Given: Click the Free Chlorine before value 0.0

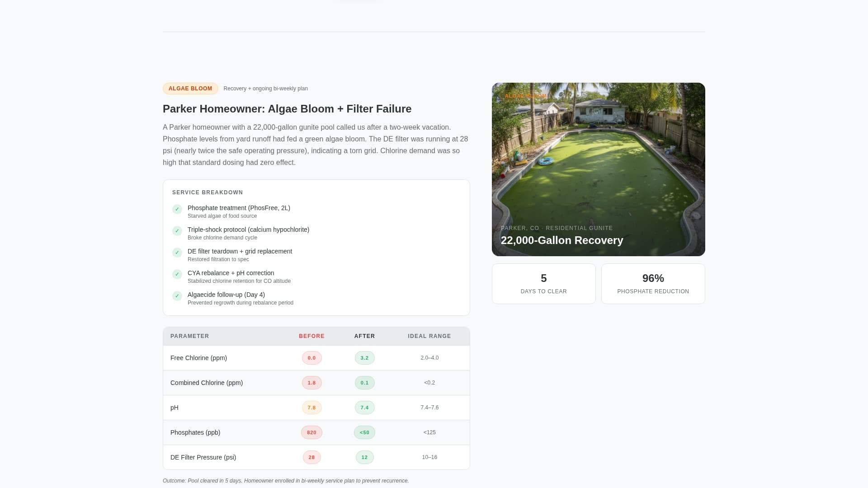Looking at the screenshot, I should tap(312, 358).
